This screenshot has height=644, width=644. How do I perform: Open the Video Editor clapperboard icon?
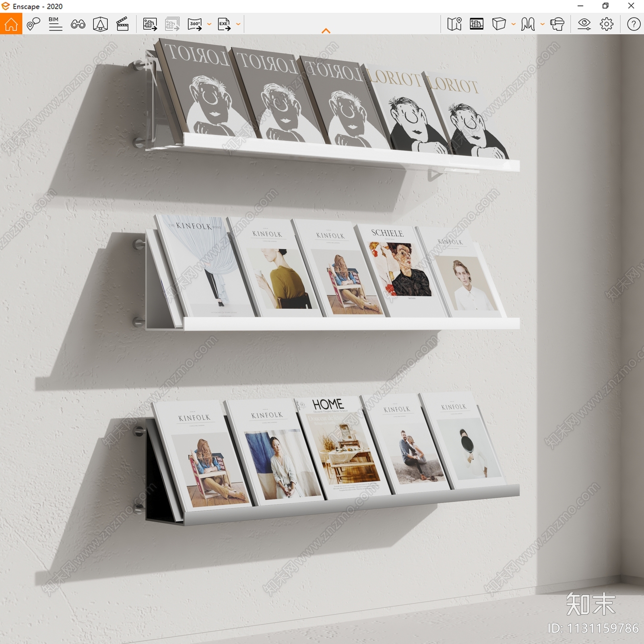click(122, 24)
